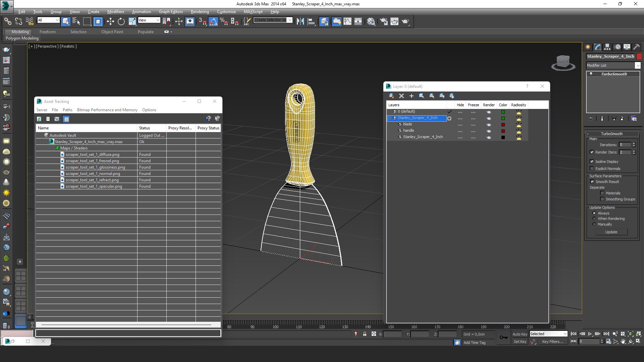Image resolution: width=644 pixels, height=362 pixels.
Task: Switch to the Freeform ribbon tab
Action: pos(47,32)
